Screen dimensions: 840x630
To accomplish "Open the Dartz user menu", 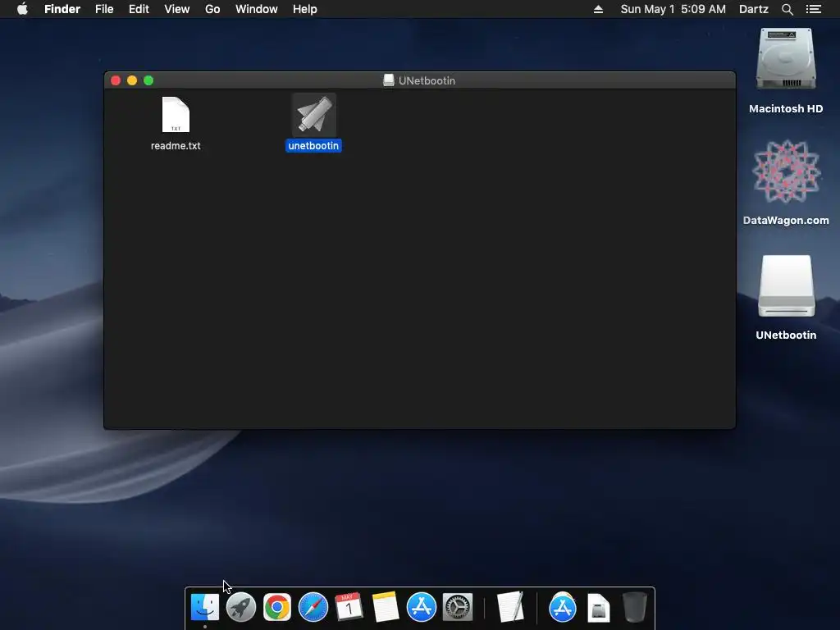I will tap(753, 9).
